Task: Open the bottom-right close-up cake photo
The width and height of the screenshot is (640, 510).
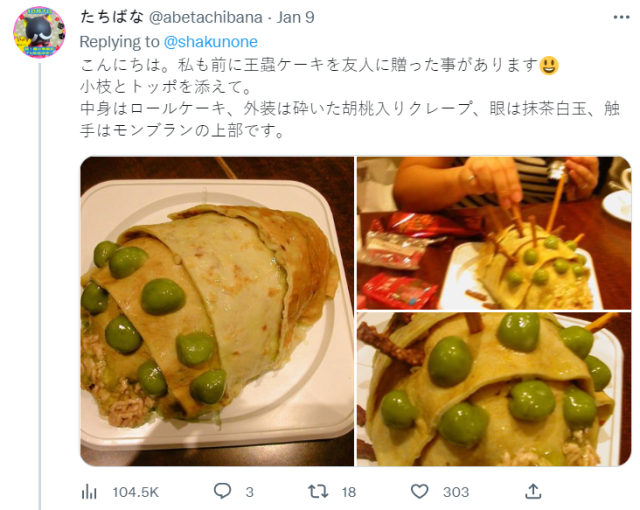Action: click(494, 389)
